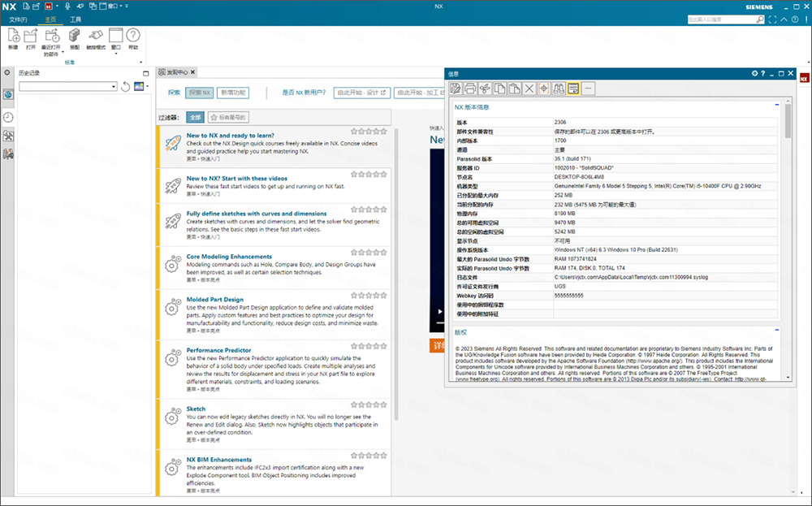
Task: Click the New (新建) file icon in ribbon
Action: [14, 37]
